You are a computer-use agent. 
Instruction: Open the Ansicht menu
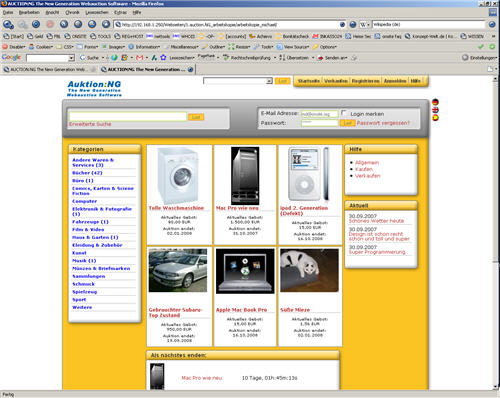tap(52, 12)
